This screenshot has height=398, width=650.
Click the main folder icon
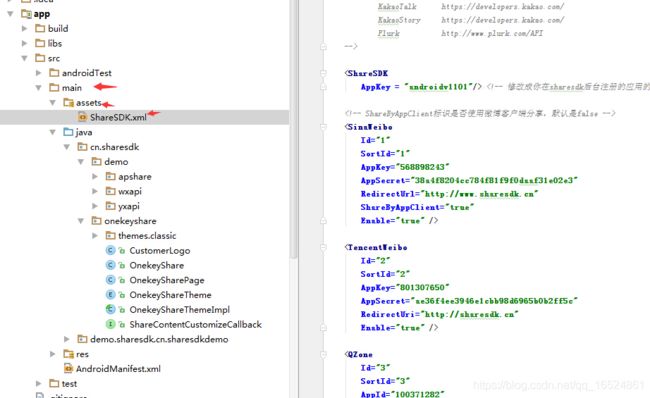point(54,87)
